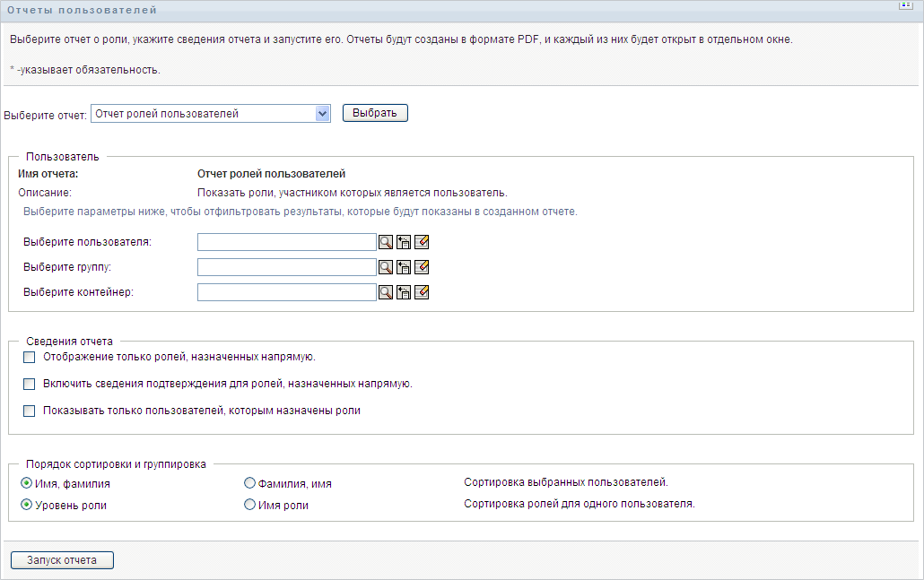Choose the 'Имя роли' radio button
924x580 pixels.
(250, 505)
